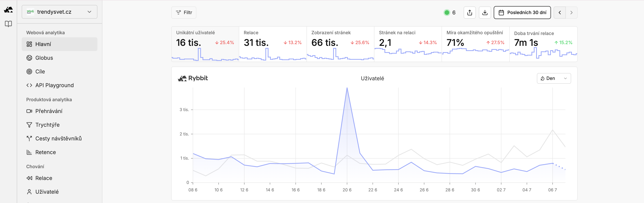Go to previous period with the left chevron
This screenshot has height=203, width=644.
pos(560,13)
